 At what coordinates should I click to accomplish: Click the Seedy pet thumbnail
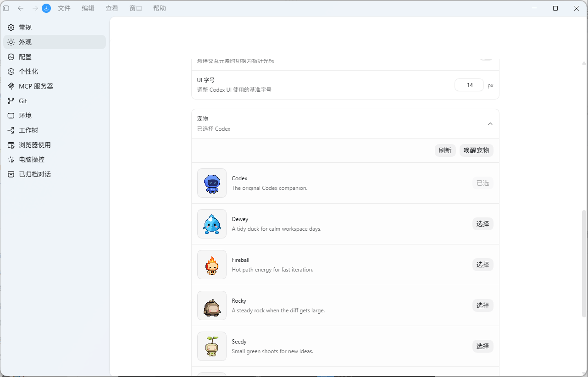(212, 346)
